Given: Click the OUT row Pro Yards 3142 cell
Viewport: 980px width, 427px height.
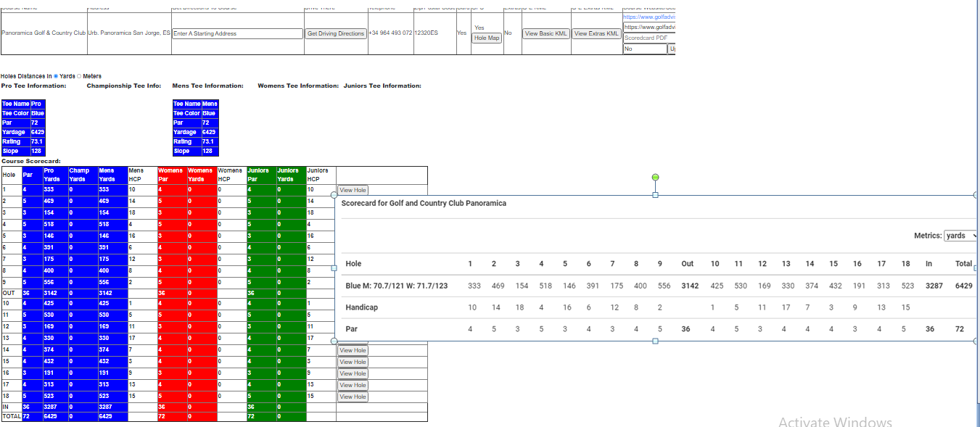Looking at the screenshot, I should [x=55, y=293].
